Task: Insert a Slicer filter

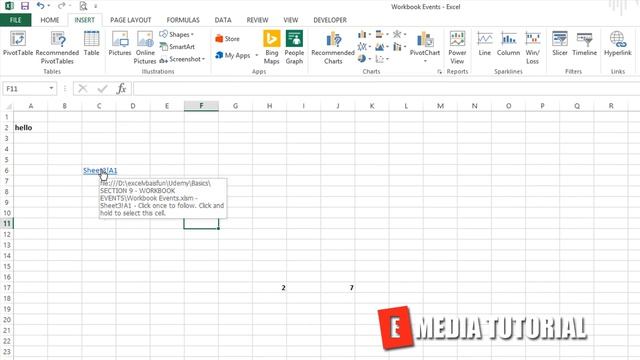Action: [x=560, y=43]
